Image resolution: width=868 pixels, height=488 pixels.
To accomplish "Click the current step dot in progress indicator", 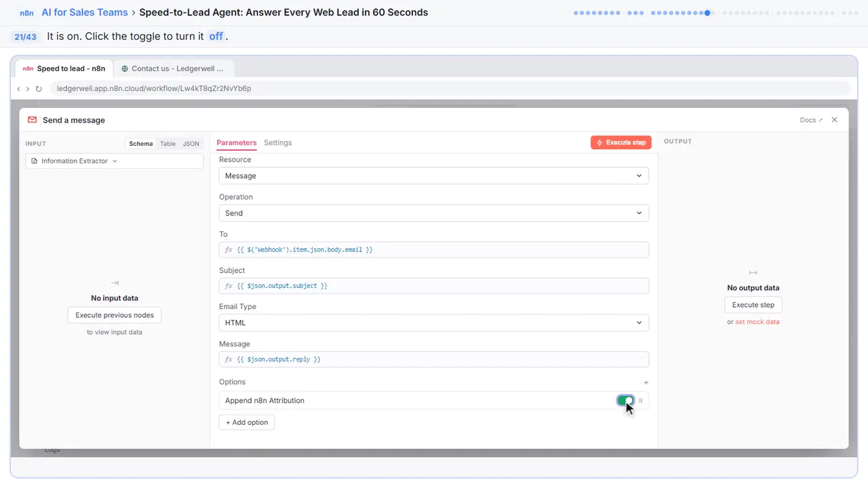I will click(x=707, y=13).
